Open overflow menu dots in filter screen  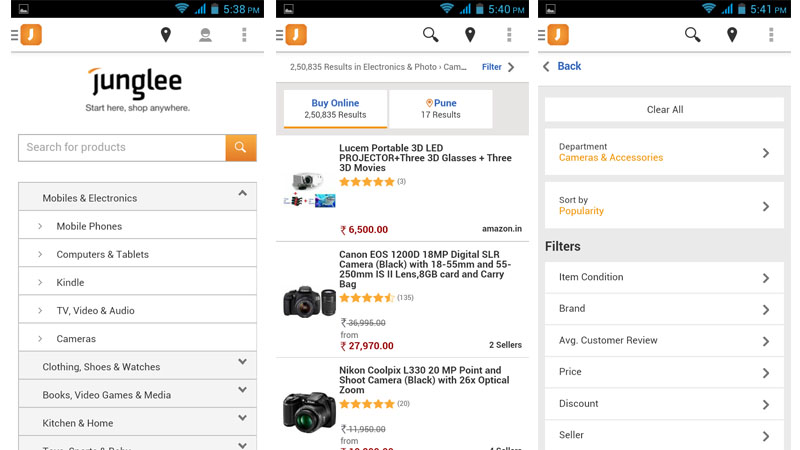(x=771, y=35)
